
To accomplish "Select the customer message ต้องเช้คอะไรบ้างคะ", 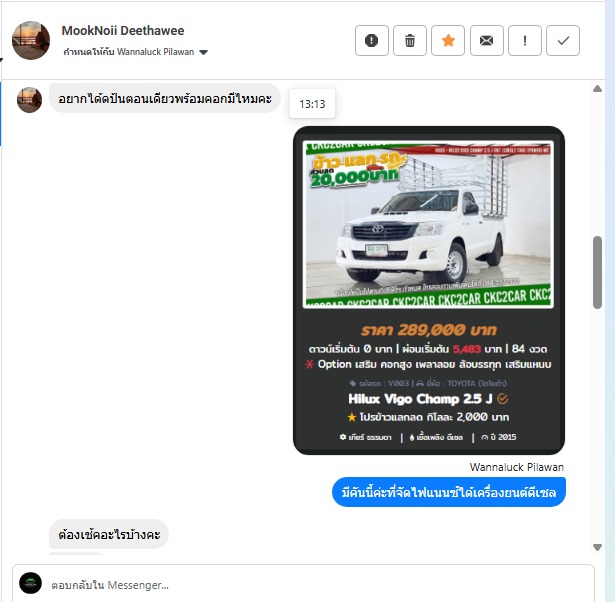I will point(109,534).
